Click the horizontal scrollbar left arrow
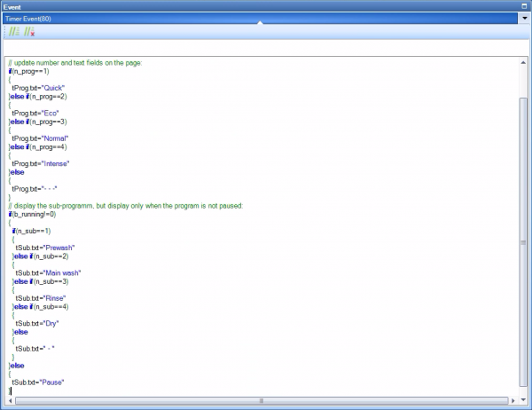The image size is (532, 410). tap(12, 401)
